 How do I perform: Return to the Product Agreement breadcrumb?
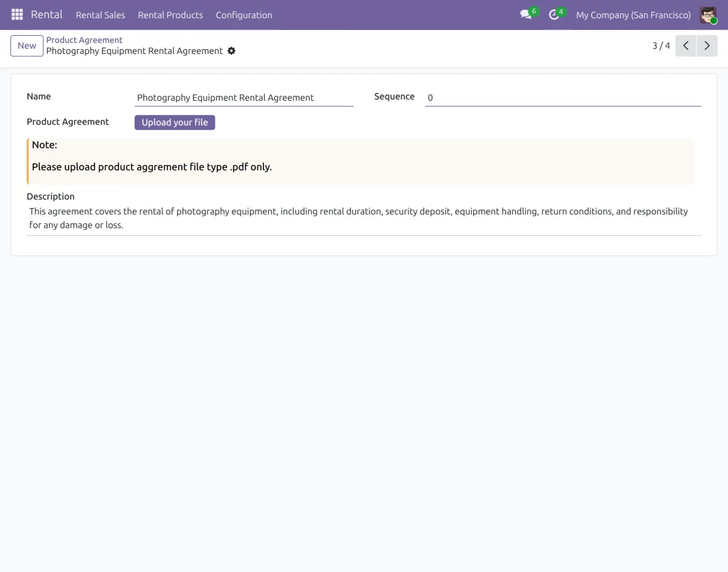(x=84, y=40)
